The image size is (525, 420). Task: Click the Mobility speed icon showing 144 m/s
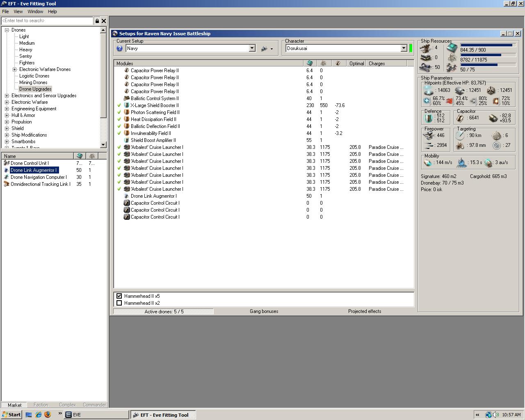[428, 163]
